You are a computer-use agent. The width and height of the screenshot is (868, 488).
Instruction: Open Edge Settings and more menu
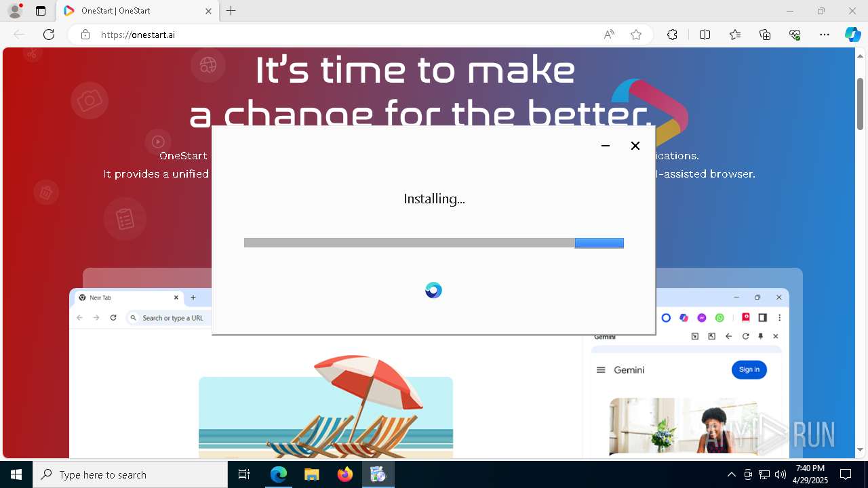pyautogui.click(x=825, y=35)
